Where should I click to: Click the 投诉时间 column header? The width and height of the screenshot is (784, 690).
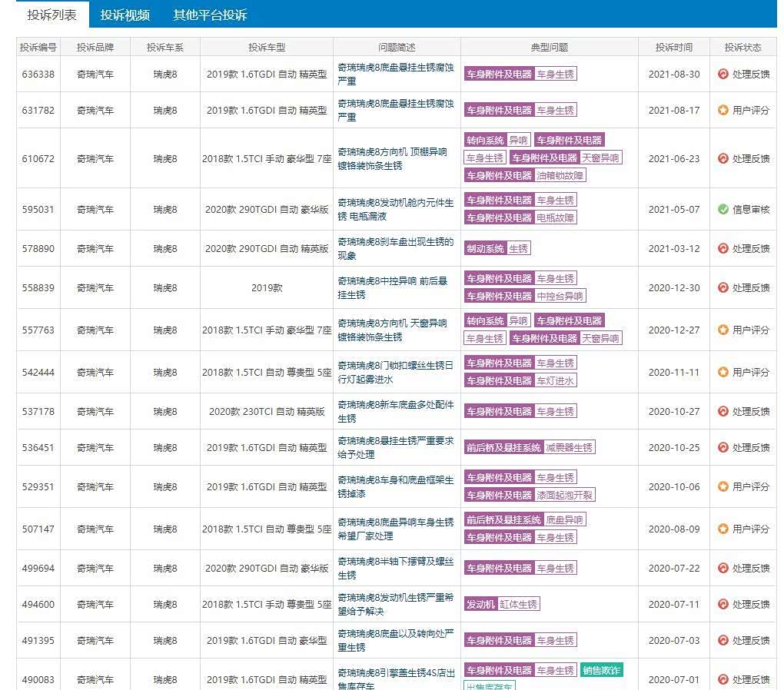click(673, 47)
